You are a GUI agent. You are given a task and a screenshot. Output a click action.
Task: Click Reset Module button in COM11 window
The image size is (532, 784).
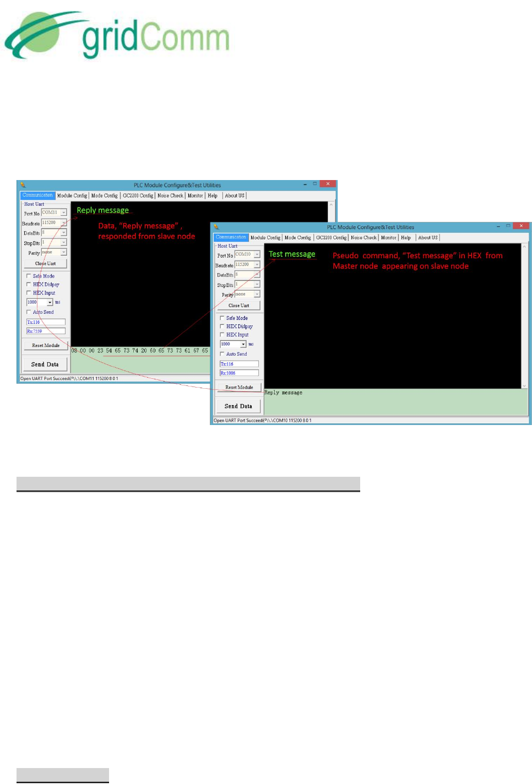coord(46,346)
